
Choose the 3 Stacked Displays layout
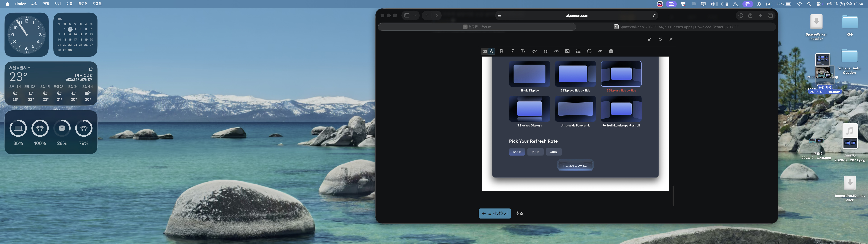[529, 109]
